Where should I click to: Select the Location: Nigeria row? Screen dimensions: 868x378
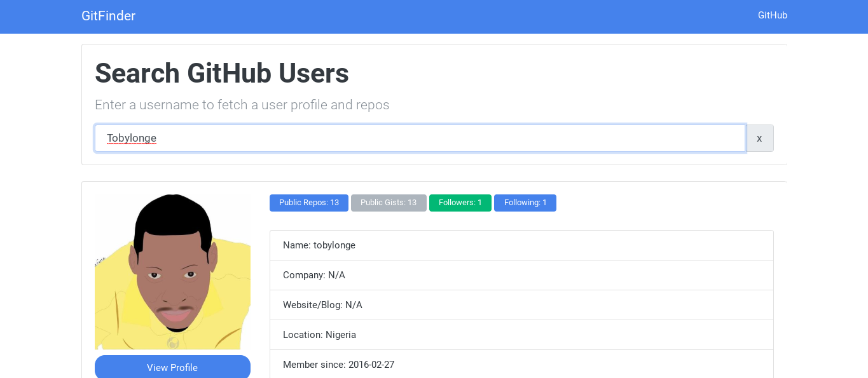click(x=521, y=335)
